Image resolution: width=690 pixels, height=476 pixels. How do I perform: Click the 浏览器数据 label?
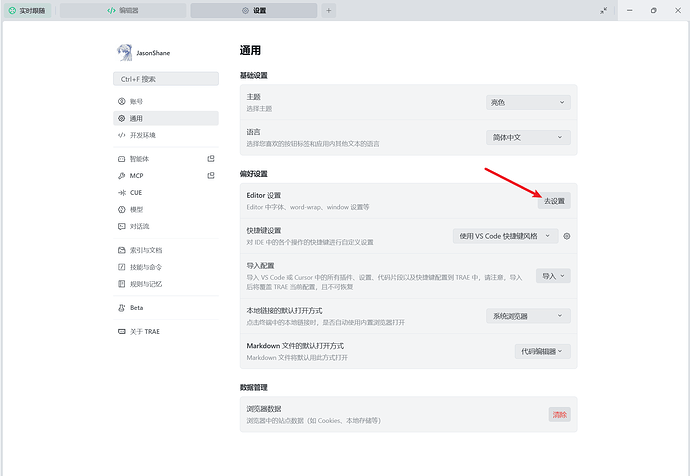(x=264, y=409)
